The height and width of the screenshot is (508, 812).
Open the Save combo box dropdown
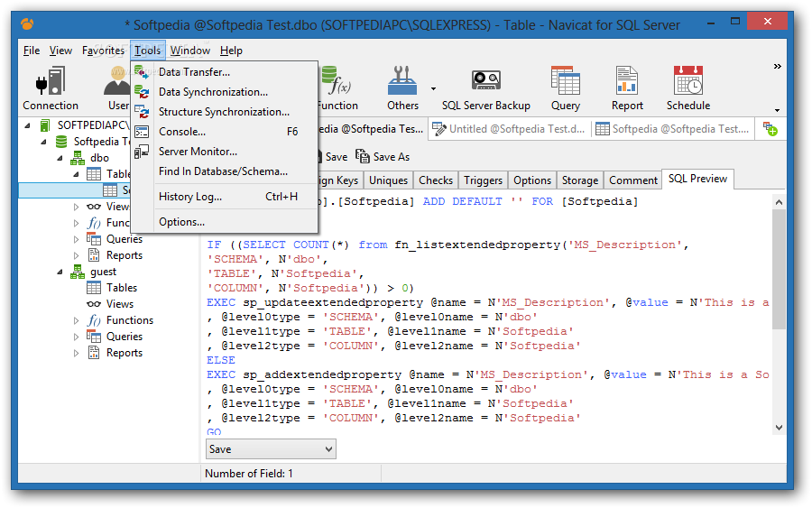[328, 449]
